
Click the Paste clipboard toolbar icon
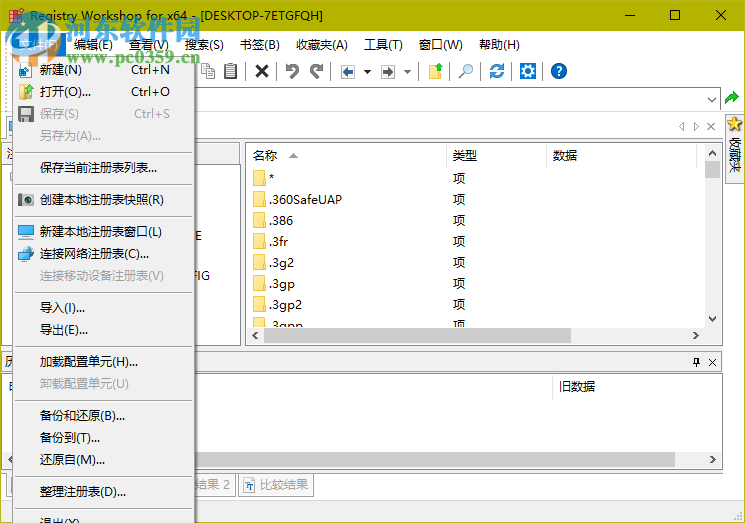pyautogui.click(x=230, y=71)
